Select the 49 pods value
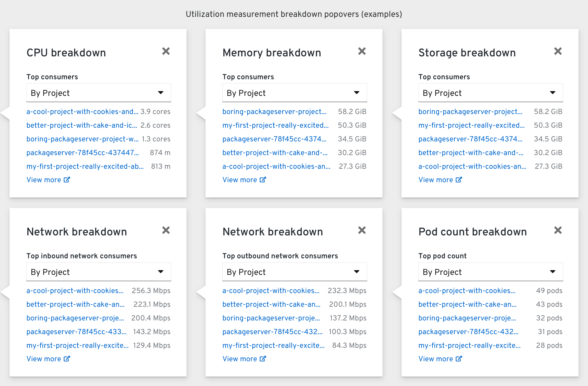 click(x=549, y=291)
